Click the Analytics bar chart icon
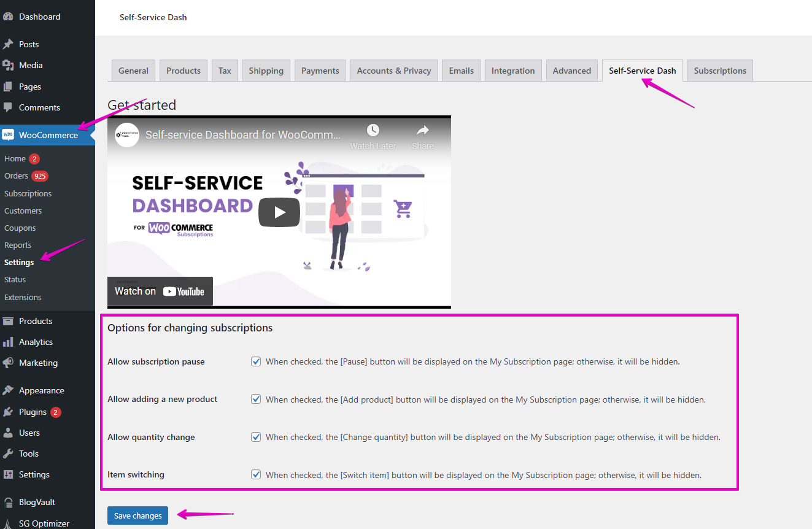This screenshot has width=812, height=529. [x=8, y=342]
